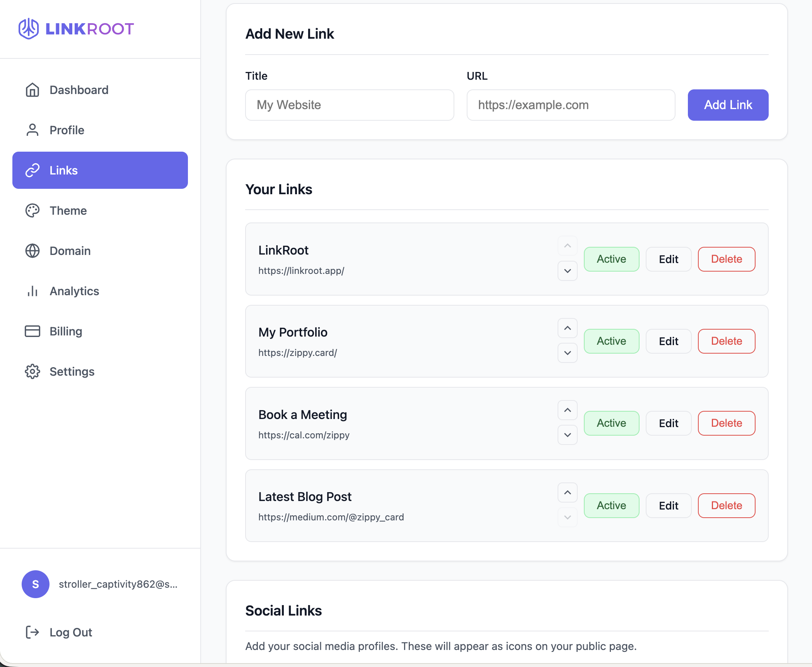
Task: Click the https://cal.com/zippy URL text
Action: [x=304, y=435]
